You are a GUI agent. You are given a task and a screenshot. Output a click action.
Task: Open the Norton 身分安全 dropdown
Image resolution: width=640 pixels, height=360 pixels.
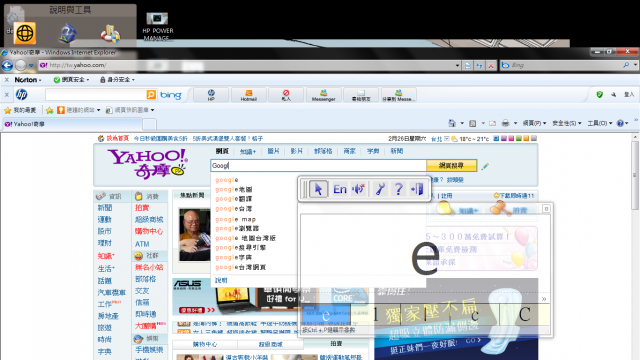[118, 80]
